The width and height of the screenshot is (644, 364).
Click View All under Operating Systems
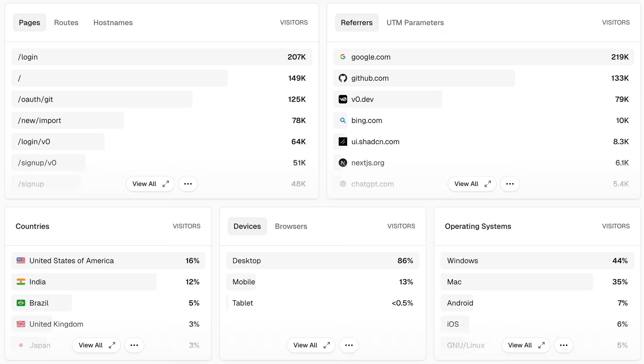tap(525, 345)
